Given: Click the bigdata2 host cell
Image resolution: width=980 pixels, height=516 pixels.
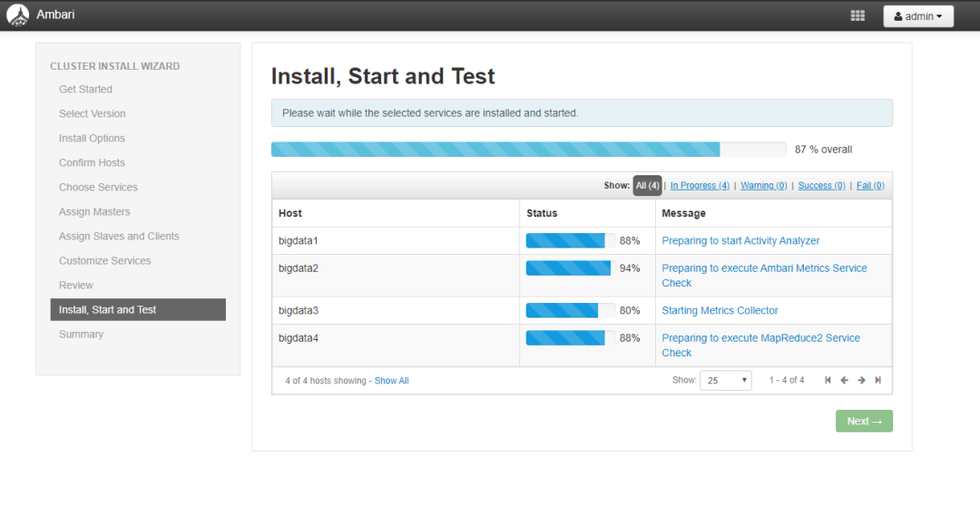Looking at the screenshot, I should [396, 276].
